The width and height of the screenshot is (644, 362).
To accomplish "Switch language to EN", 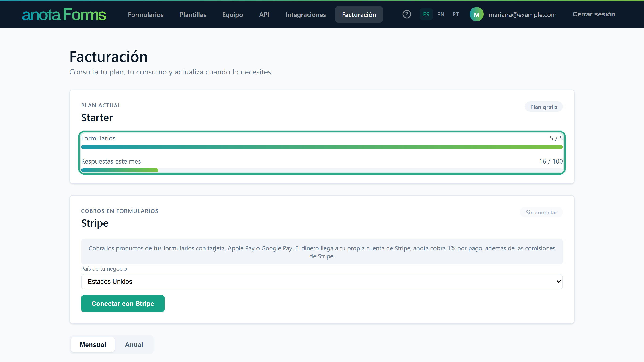I will pyautogui.click(x=441, y=15).
